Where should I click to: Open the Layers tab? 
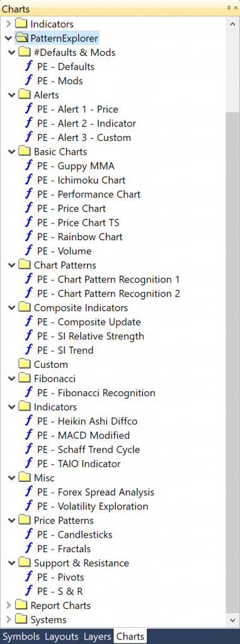tap(97, 636)
